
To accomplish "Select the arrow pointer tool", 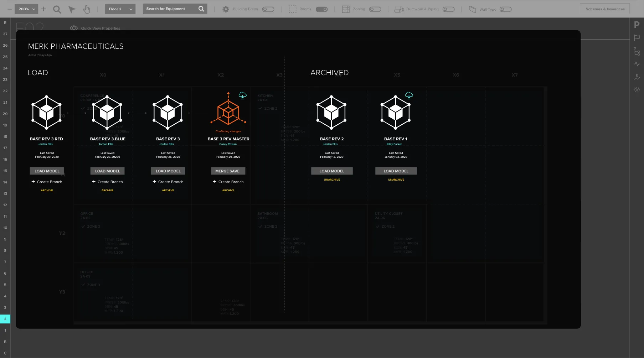I will (72, 9).
